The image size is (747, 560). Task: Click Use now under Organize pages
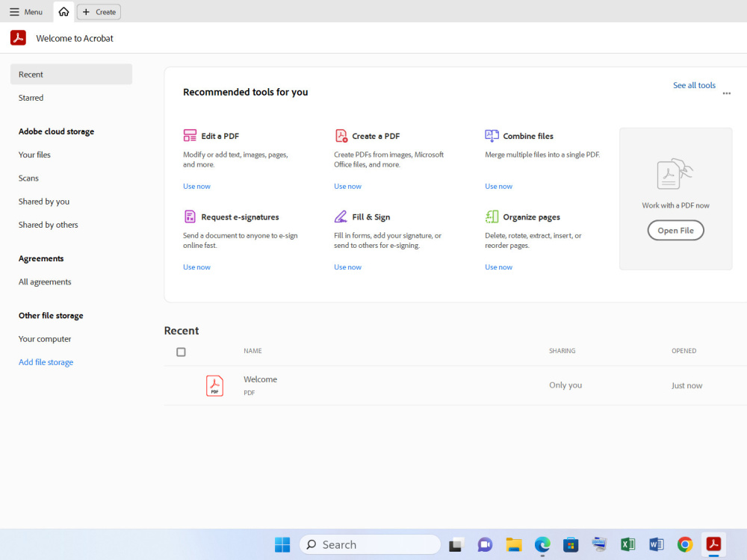(499, 267)
